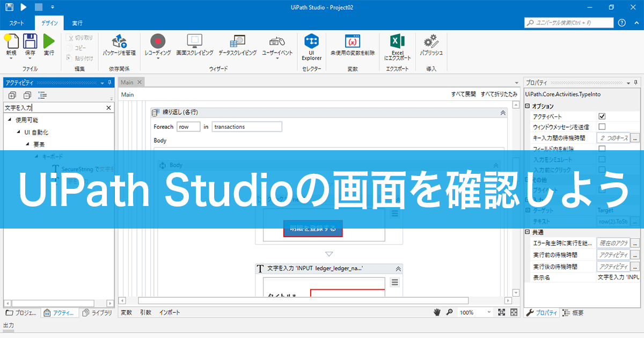
Task: Toggle the overview icon beside fit to screen
Action: 514,312
